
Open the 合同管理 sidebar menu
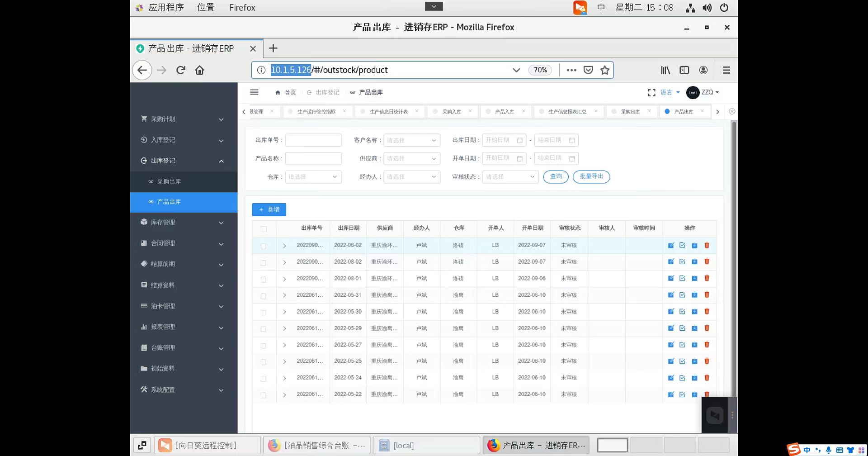(x=184, y=243)
